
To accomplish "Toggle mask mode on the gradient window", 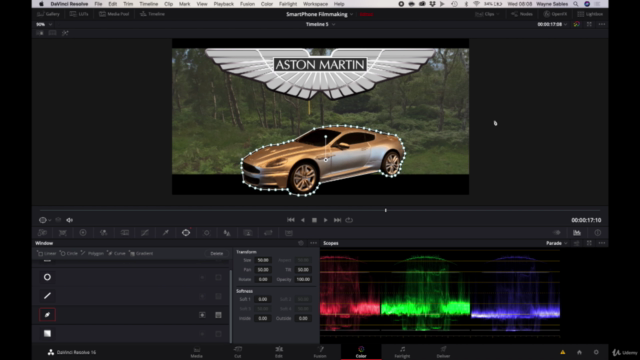I will pyautogui.click(x=218, y=334).
